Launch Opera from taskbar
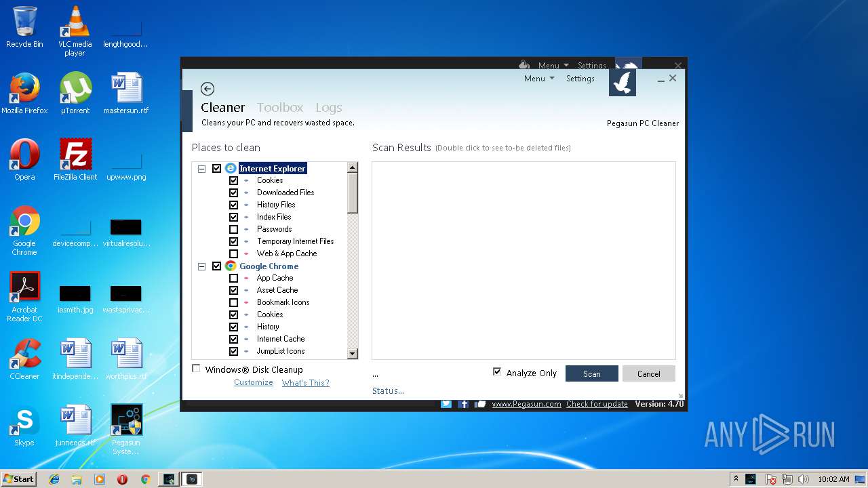 pyautogui.click(x=122, y=479)
